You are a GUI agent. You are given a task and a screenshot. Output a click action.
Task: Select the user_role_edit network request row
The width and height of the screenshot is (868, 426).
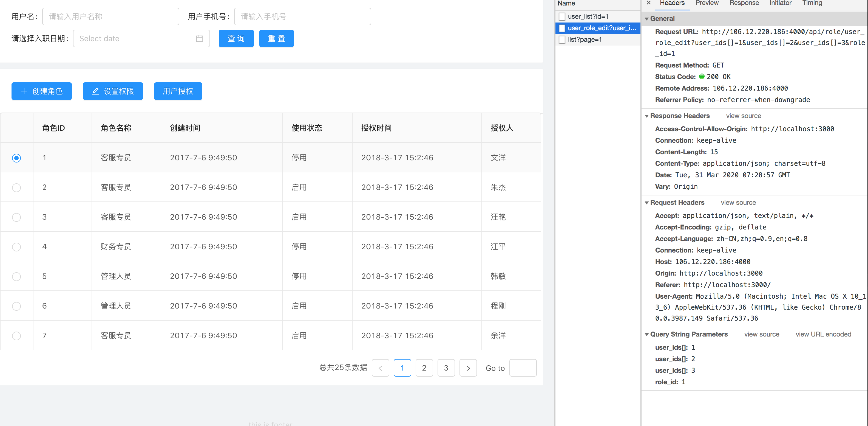pos(598,28)
